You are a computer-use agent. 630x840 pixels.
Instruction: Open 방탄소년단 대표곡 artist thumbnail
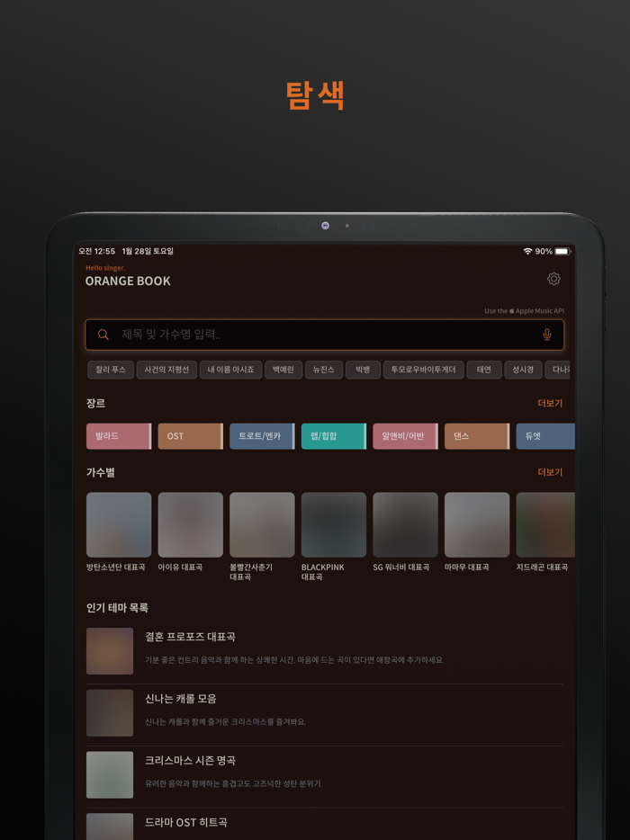coord(119,525)
